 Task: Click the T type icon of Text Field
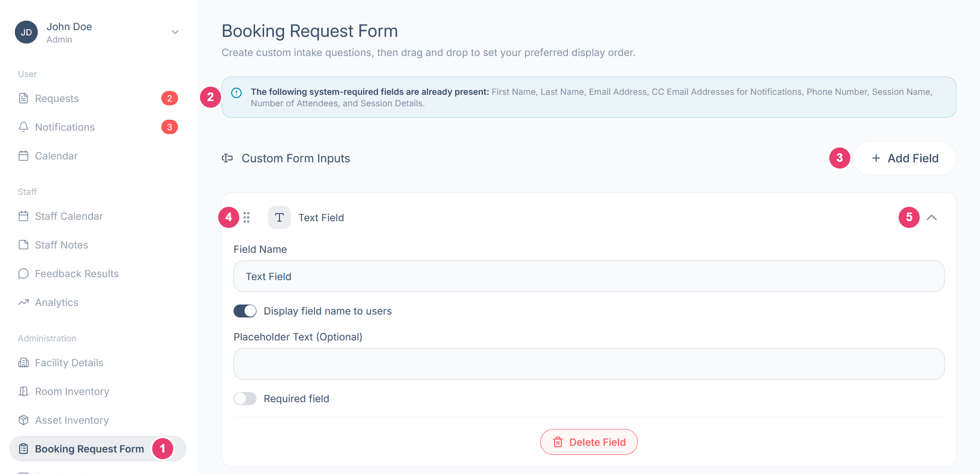pyautogui.click(x=279, y=217)
